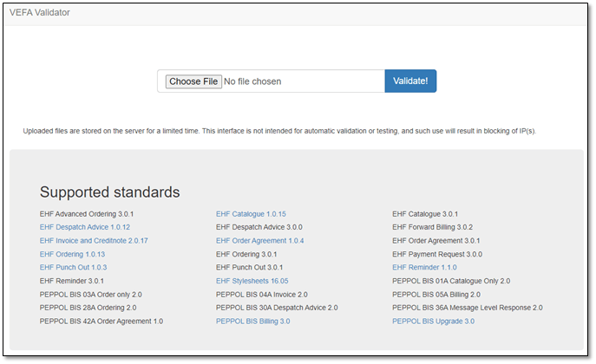596x364 pixels.
Task: Click EHF Advanced Ordering 3.0.1 entry
Action: (x=87, y=213)
